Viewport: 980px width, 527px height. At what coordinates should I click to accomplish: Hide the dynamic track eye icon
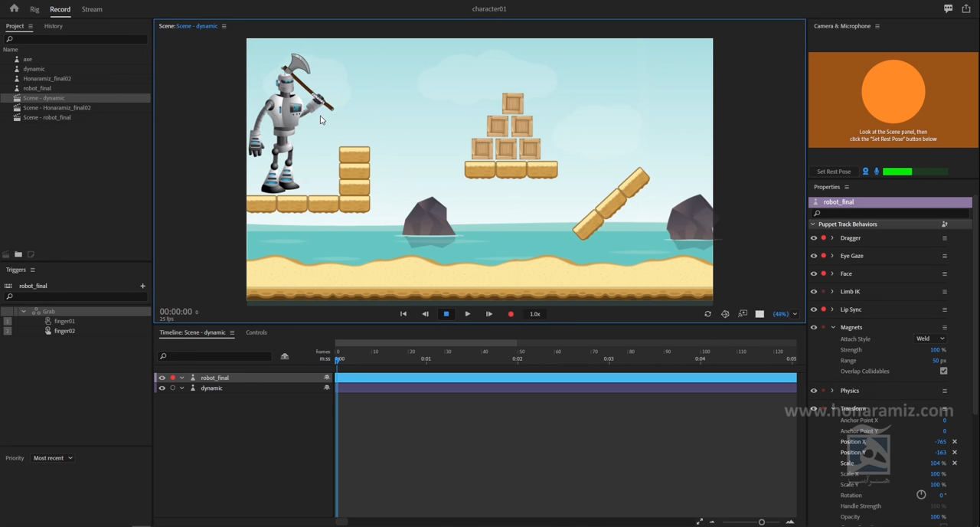click(162, 388)
